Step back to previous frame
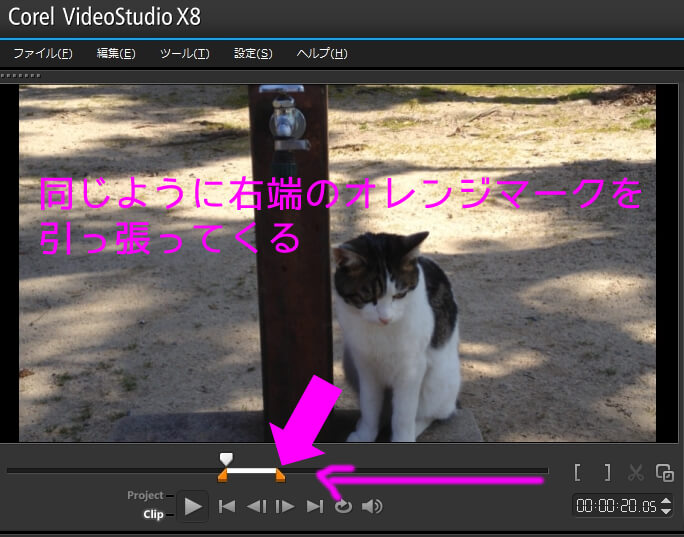This screenshot has height=537, width=684. 256,506
